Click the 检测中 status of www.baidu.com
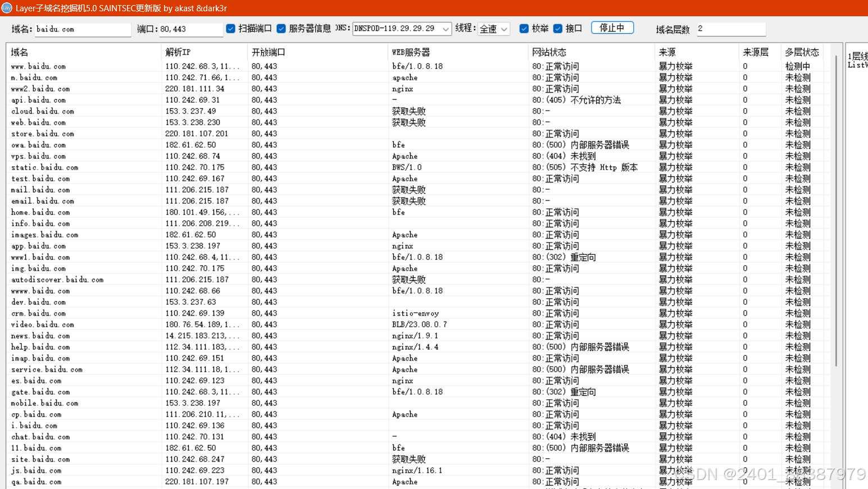Screen dimensions: 868x489 pyautogui.click(x=798, y=66)
